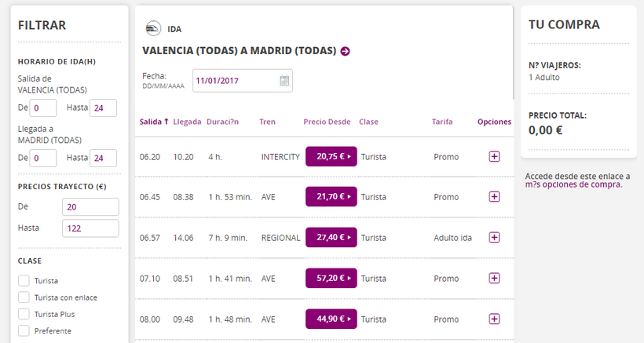
Task: Expand options for the 08.00 AVE train
Action: pyautogui.click(x=494, y=319)
